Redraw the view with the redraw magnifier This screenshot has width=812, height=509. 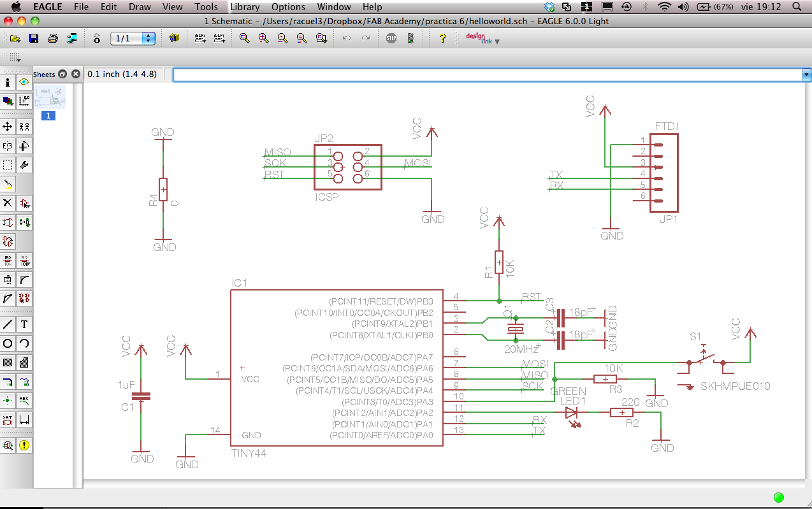[x=301, y=38]
